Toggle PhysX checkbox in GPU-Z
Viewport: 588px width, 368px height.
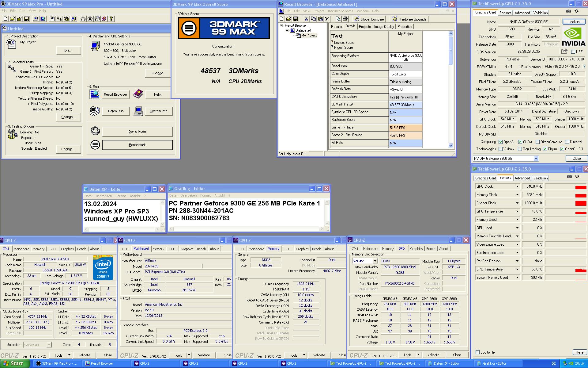click(x=545, y=149)
